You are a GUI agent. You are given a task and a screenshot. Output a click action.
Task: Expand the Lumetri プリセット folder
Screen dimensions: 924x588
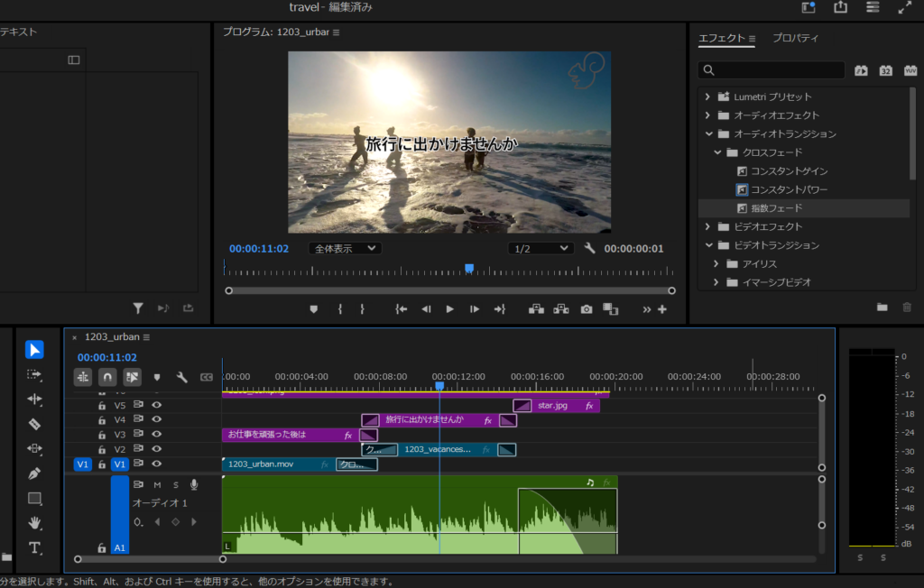click(706, 96)
